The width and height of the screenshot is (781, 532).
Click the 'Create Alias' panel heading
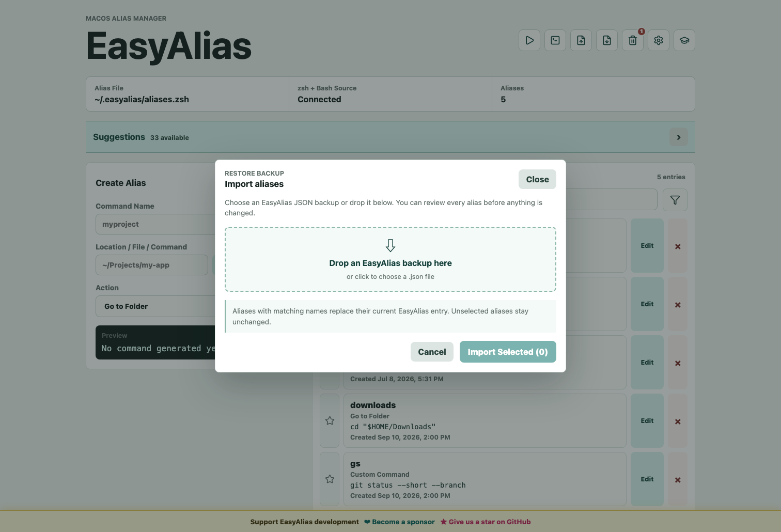(121, 183)
